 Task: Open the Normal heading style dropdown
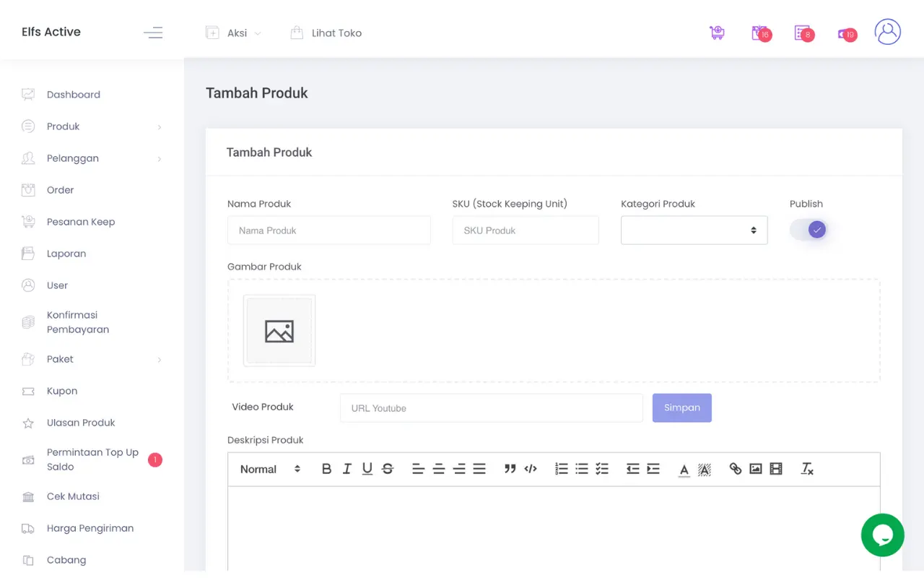pos(270,469)
